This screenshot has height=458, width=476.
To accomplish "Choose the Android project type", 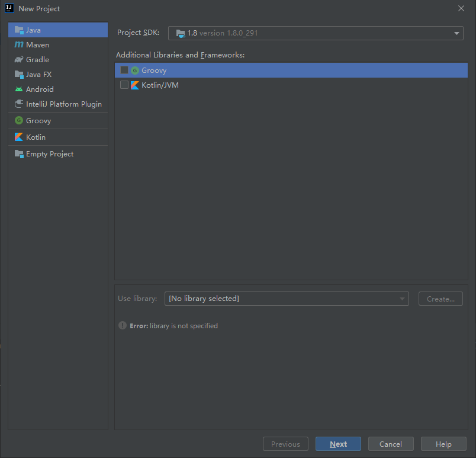I will (58, 89).
